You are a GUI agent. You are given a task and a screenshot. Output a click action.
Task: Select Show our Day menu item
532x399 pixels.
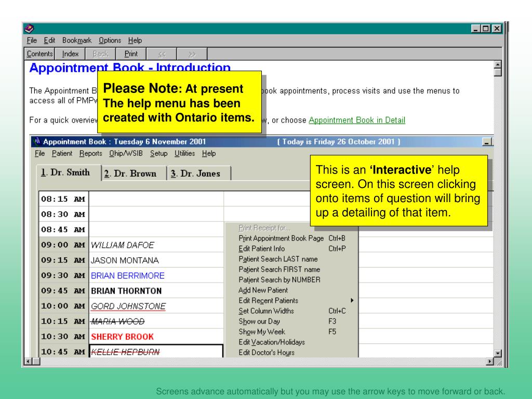pos(292,321)
